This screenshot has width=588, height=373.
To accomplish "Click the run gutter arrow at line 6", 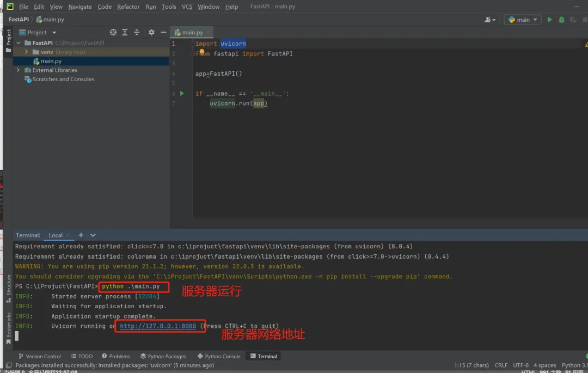I will pyautogui.click(x=182, y=93).
